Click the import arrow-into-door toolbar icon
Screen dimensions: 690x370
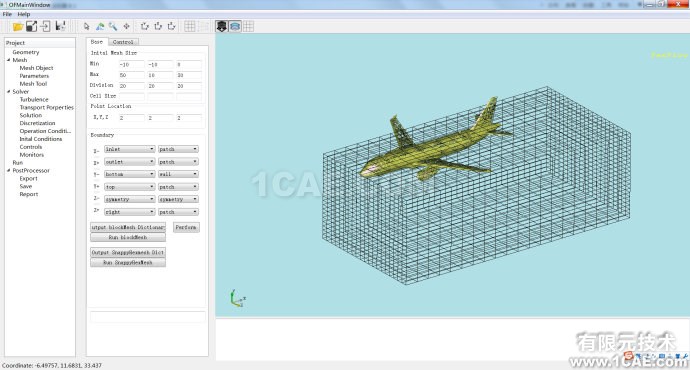click(45, 26)
